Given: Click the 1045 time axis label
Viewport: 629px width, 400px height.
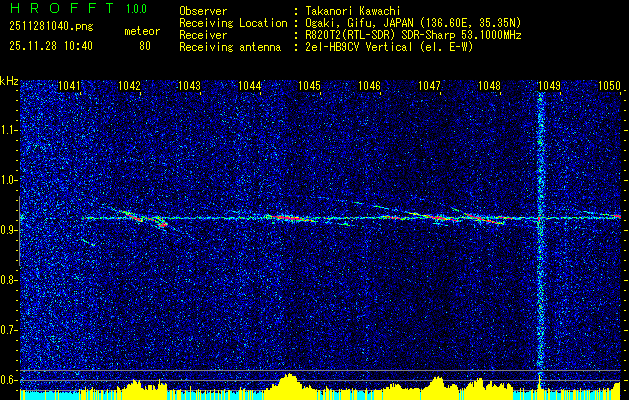Looking at the screenshot, I should pos(310,85).
